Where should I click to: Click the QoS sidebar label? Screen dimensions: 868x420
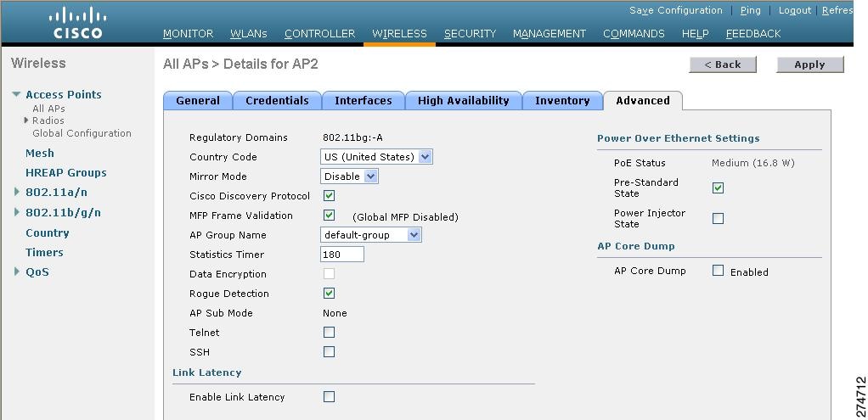(x=37, y=272)
